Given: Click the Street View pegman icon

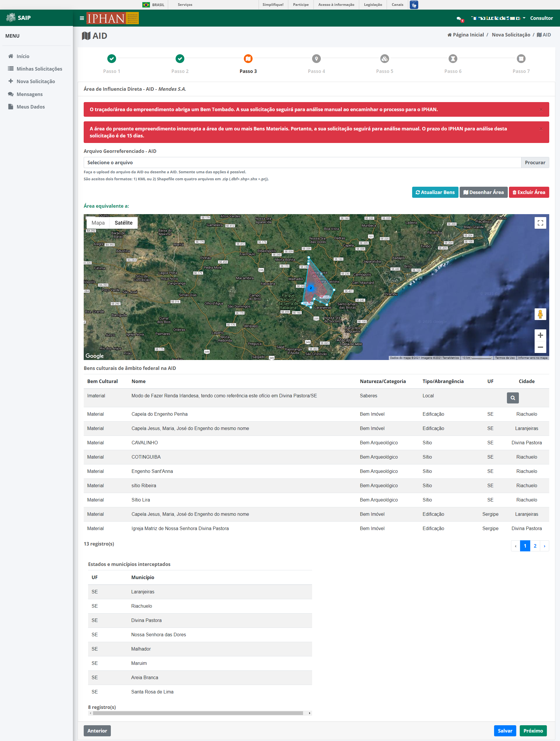Looking at the screenshot, I should click(x=540, y=314).
